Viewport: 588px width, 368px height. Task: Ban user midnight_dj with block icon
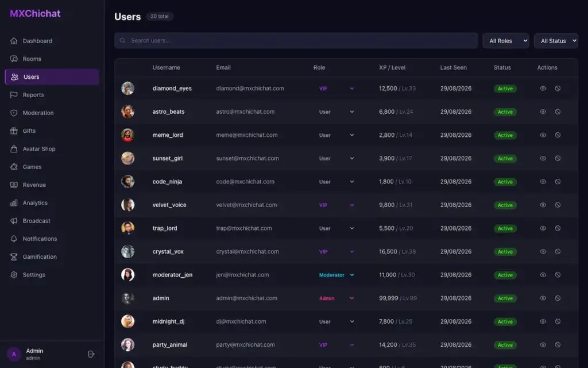click(x=558, y=321)
